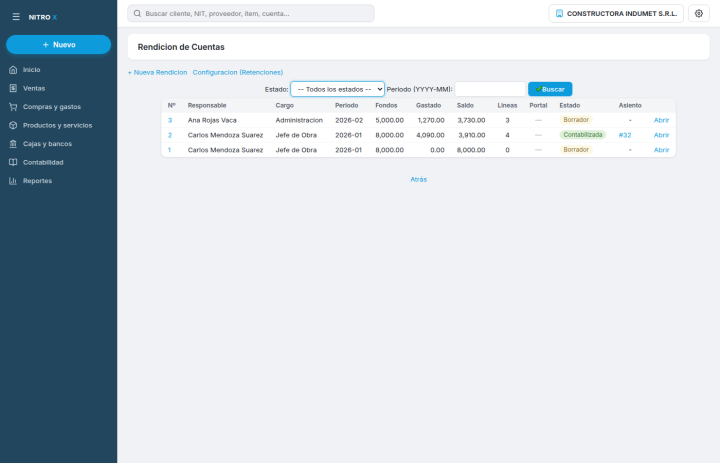Open rendicion number 1 link

(169, 150)
